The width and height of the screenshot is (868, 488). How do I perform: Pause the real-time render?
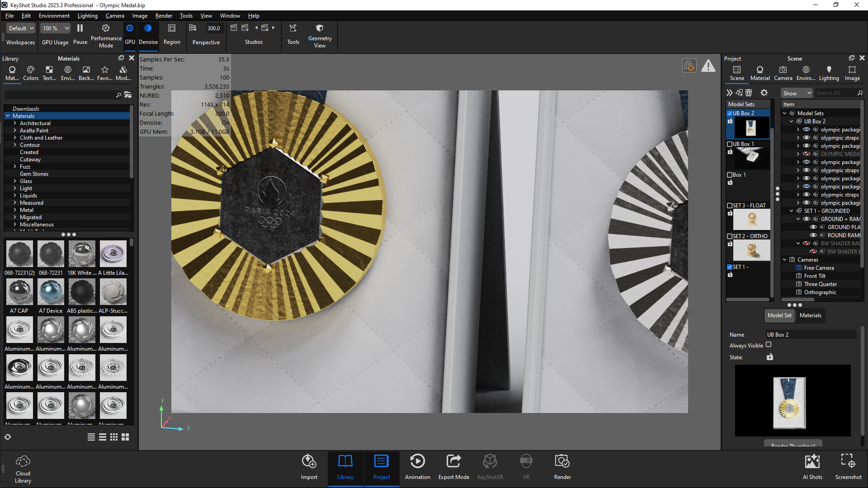pos(80,33)
